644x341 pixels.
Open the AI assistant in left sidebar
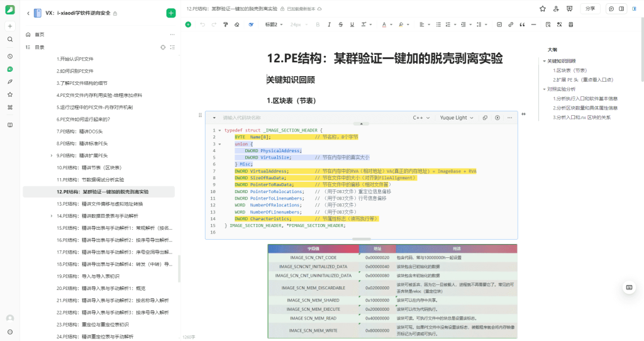tap(10, 69)
